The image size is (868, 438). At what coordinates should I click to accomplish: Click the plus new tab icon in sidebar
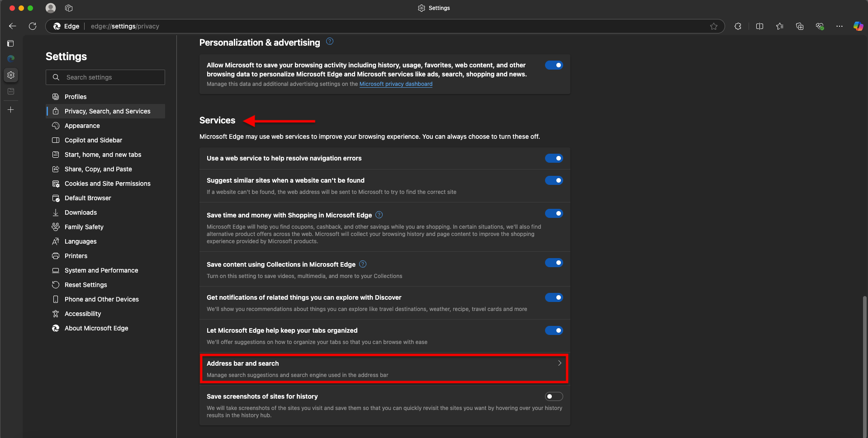tap(11, 110)
